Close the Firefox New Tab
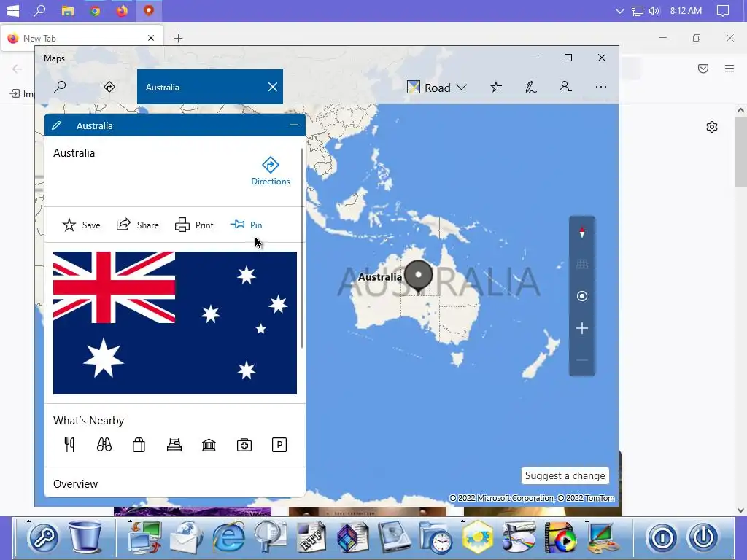This screenshot has height=560, width=747. (x=151, y=38)
